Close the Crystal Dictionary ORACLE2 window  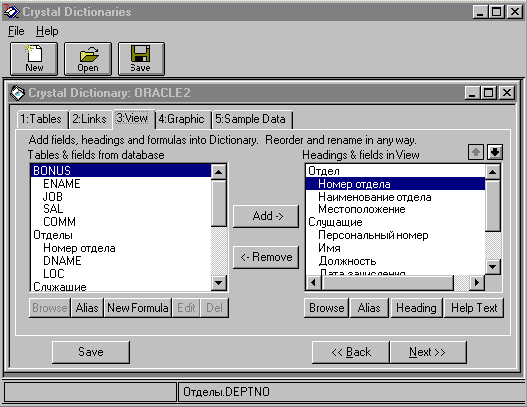[x=506, y=93]
